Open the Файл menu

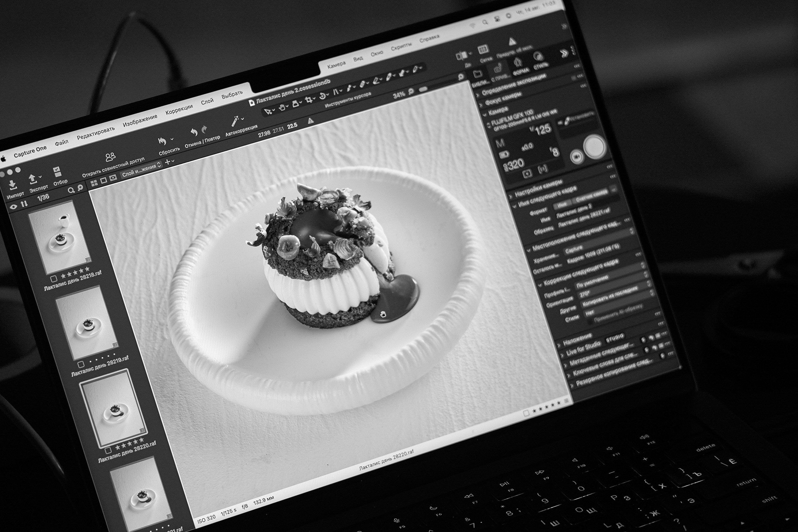point(62,143)
